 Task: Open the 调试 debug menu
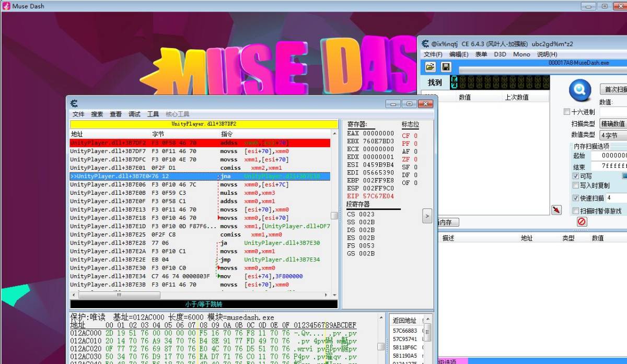point(134,114)
